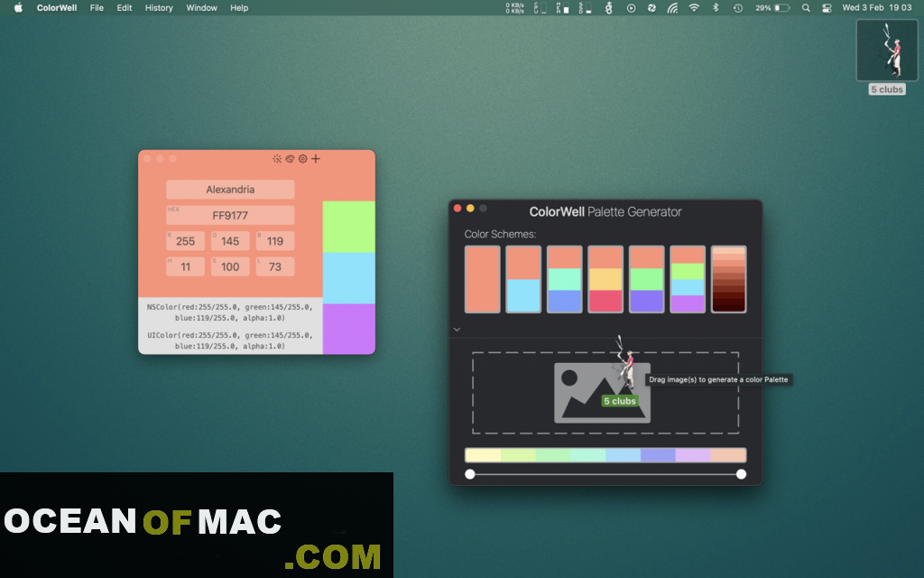Select the dark brown shades scheme

pyautogui.click(x=729, y=279)
